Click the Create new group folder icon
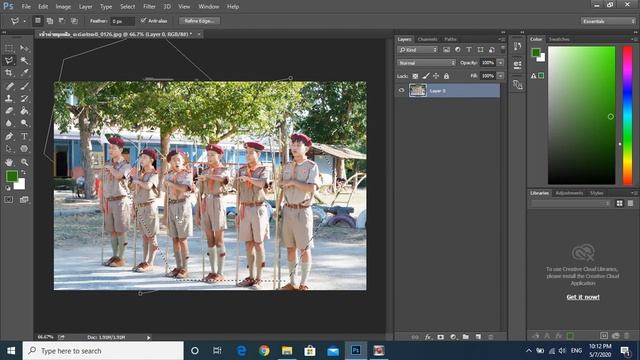 [466, 337]
